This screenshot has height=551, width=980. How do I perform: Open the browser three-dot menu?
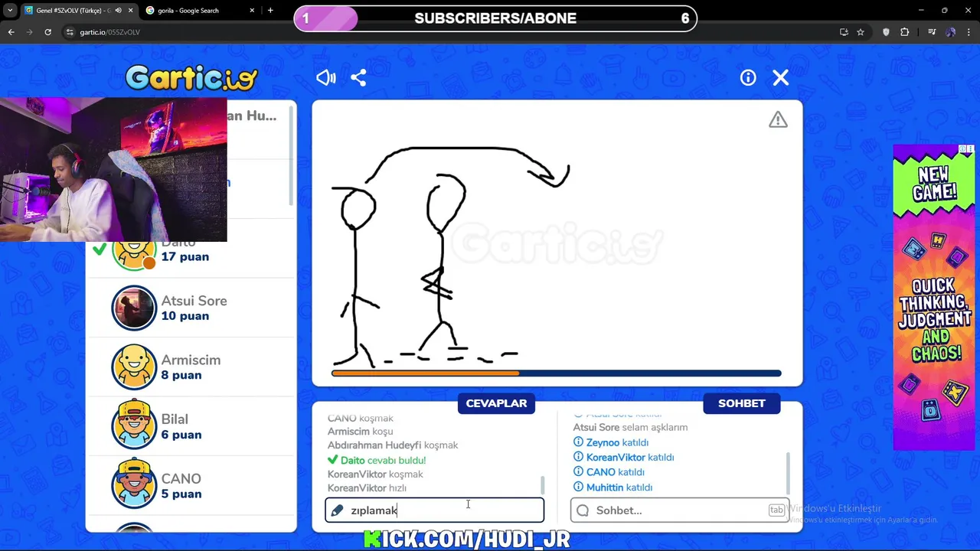[969, 32]
